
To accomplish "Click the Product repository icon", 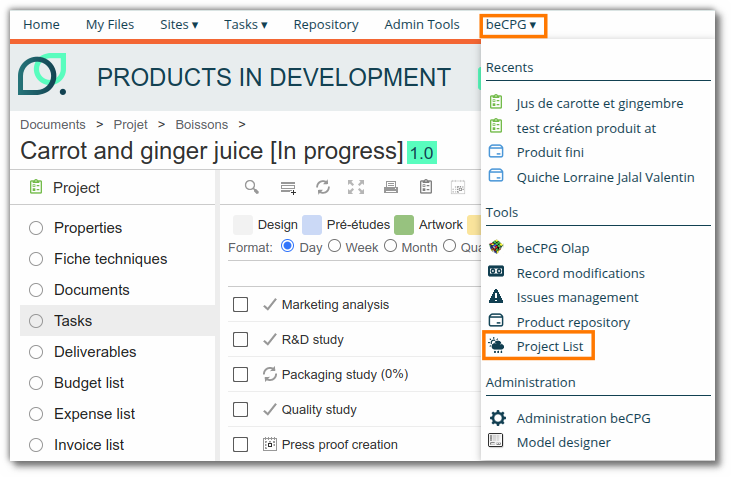I will (496, 320).
